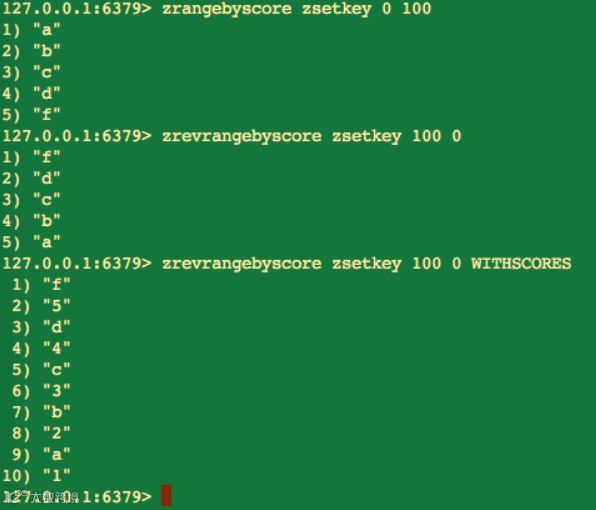Click line 5) "a" under second command
Screen dimensions: 596x510
click(x=32, y=242)
